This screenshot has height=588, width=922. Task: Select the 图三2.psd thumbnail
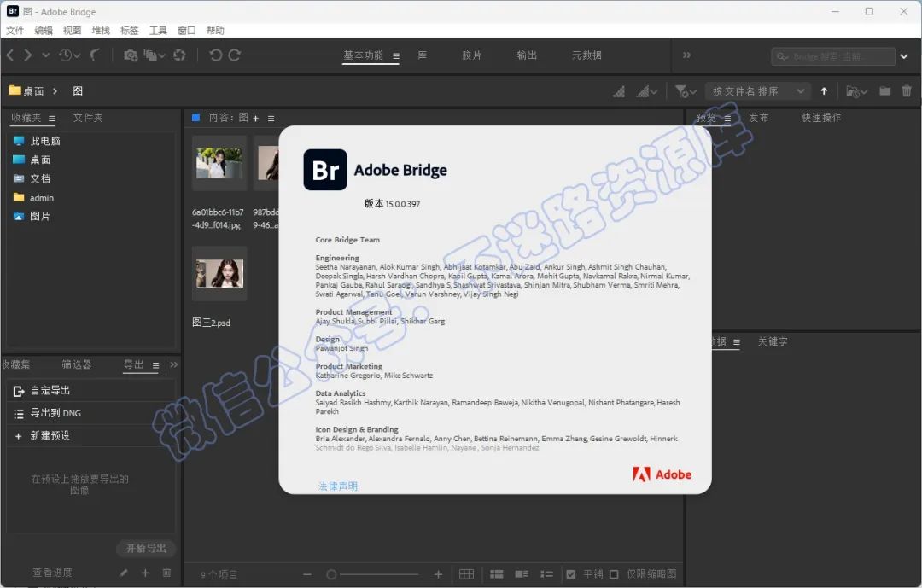[x=219, y=274]
